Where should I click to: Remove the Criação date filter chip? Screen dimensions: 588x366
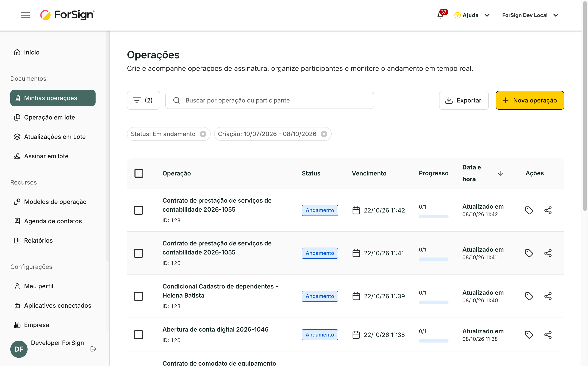pyautogui.click(x=324, y=134)
